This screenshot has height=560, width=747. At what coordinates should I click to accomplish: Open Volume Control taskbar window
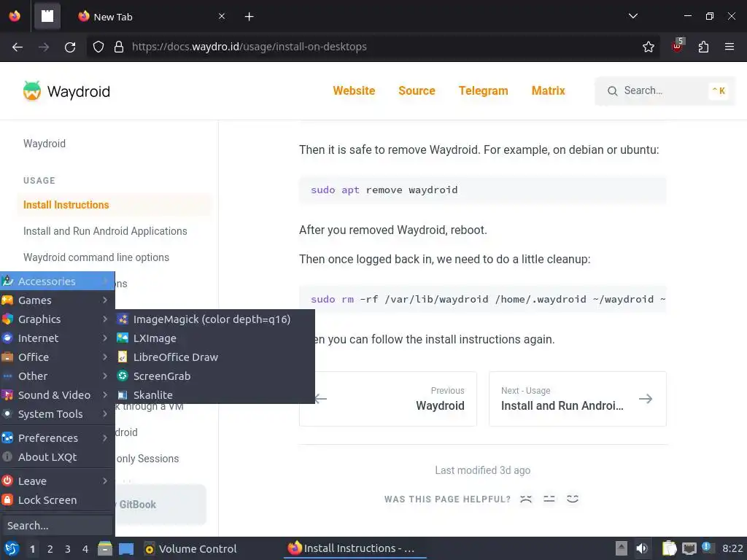190,548
